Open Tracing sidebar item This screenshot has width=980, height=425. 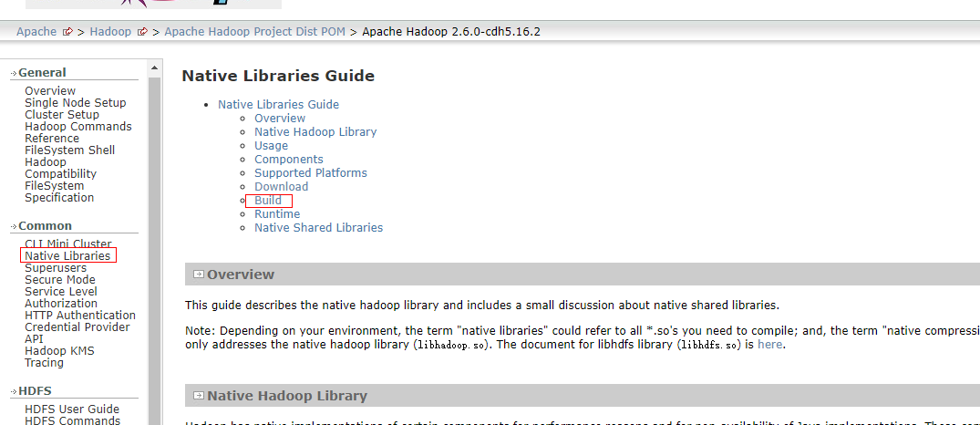tap(44, 362)
